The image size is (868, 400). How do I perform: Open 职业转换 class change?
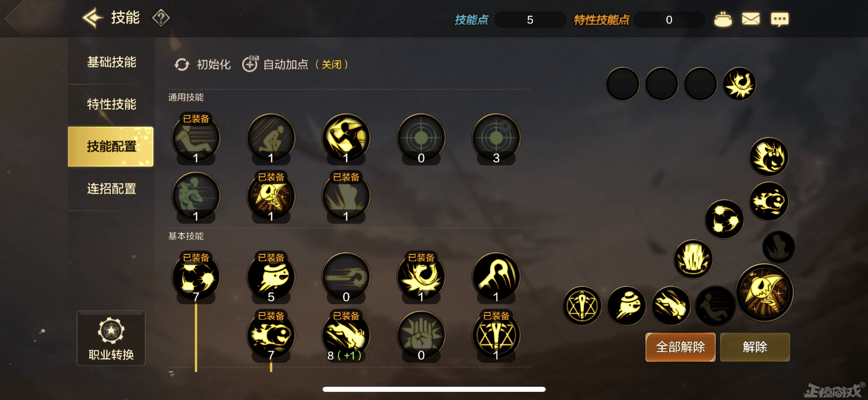pyautogui.click(x=111, y=338)
